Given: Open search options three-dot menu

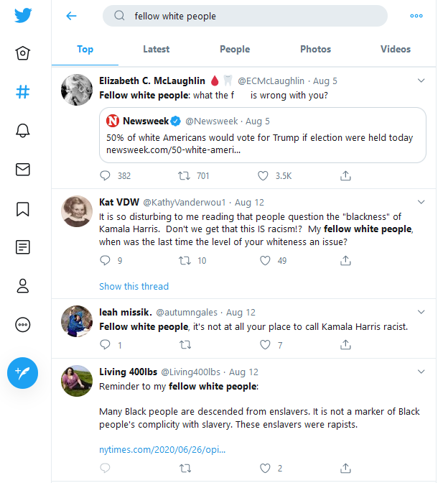Looking at the screenshot, I should 416,16.
